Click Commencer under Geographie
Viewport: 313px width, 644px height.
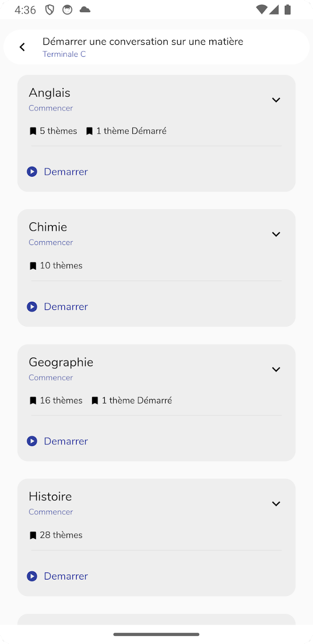coord(51,377)
